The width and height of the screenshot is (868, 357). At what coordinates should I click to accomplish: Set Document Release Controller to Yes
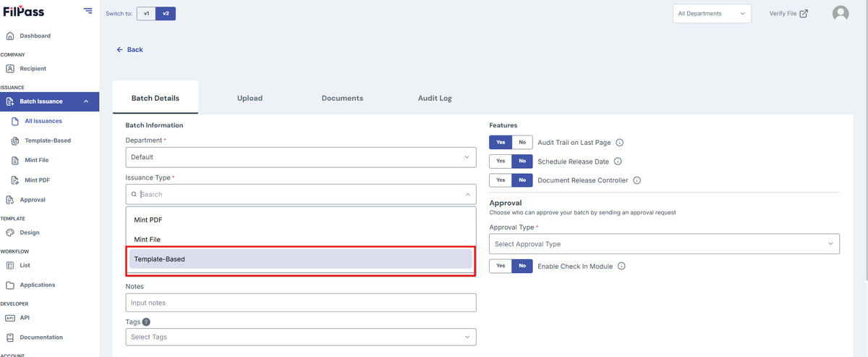coord(501,180)
